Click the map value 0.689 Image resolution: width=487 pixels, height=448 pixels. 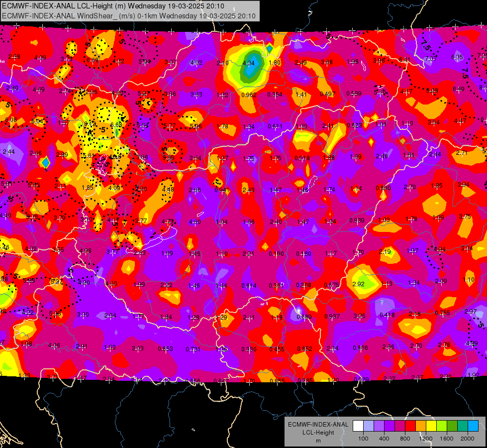pyautogui.click(x=304, y=317)
